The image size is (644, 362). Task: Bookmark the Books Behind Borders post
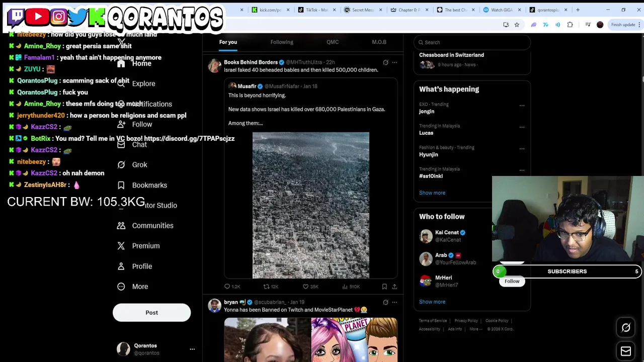pos(384,287)
